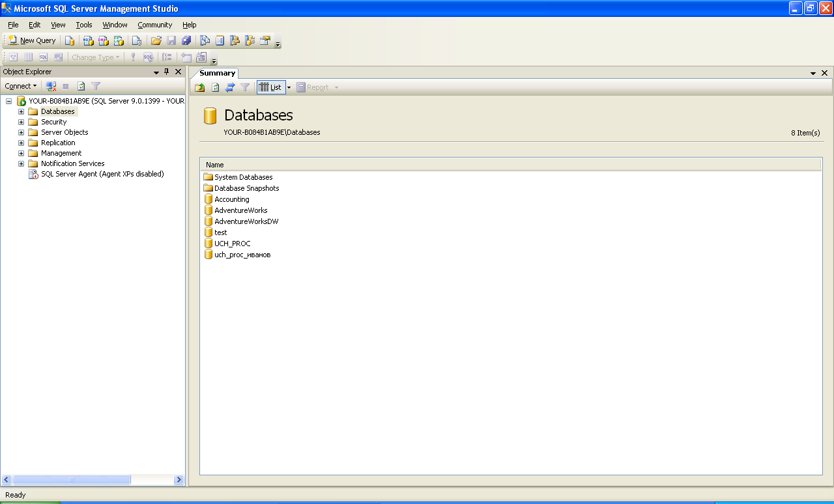Click the Save disk icon
834x504 pixels.
click(x=171, y=40)
